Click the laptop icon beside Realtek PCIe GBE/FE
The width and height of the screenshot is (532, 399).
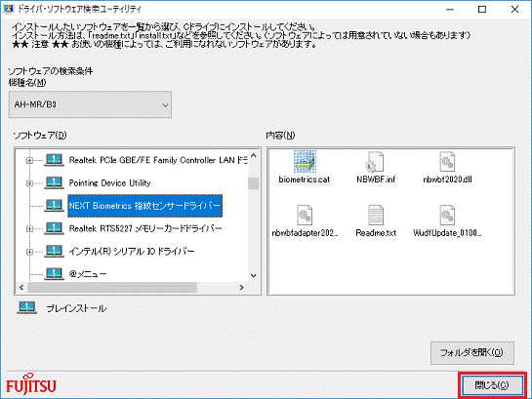pyautogui.click(x=54, y=160)
